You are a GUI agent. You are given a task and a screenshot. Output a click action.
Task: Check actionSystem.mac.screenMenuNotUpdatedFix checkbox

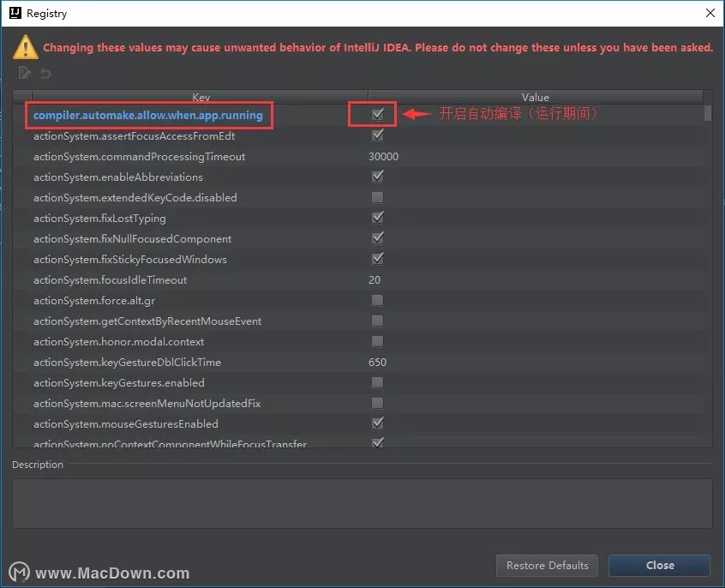click(377, 404)
